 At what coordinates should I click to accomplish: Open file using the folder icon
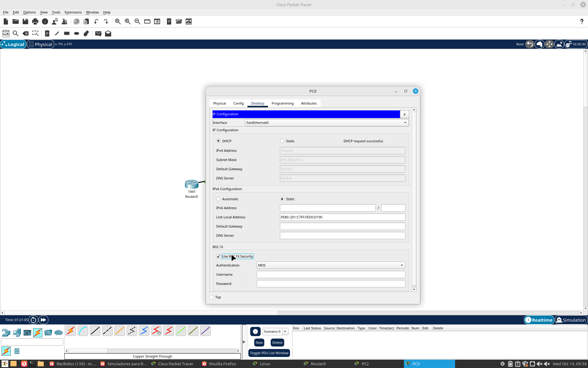tap(16, 21)
